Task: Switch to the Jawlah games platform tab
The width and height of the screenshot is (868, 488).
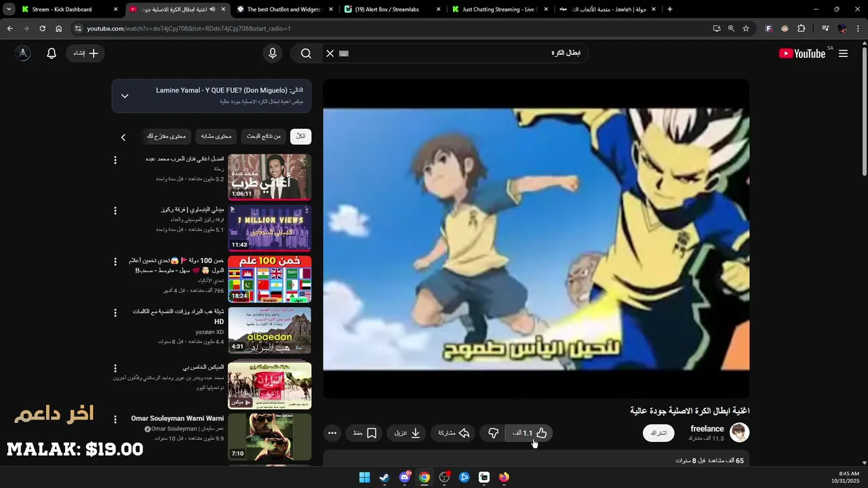Action: (x=608, y=9)
